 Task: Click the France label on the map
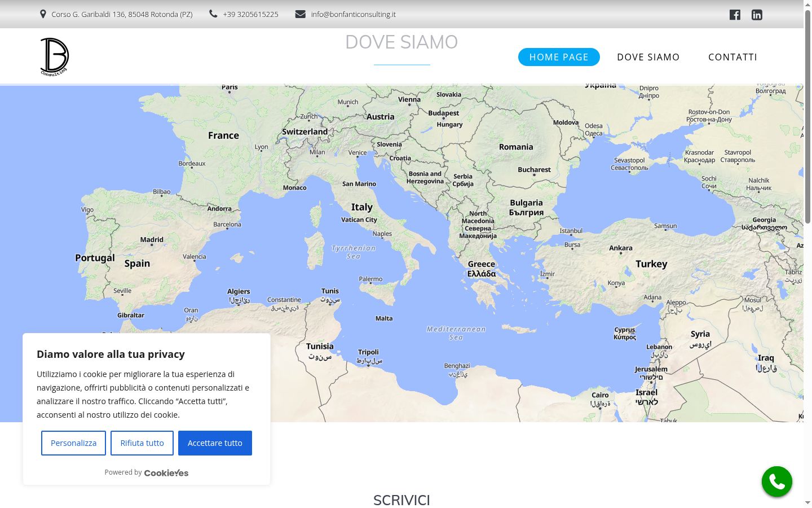tap(223, 135)
